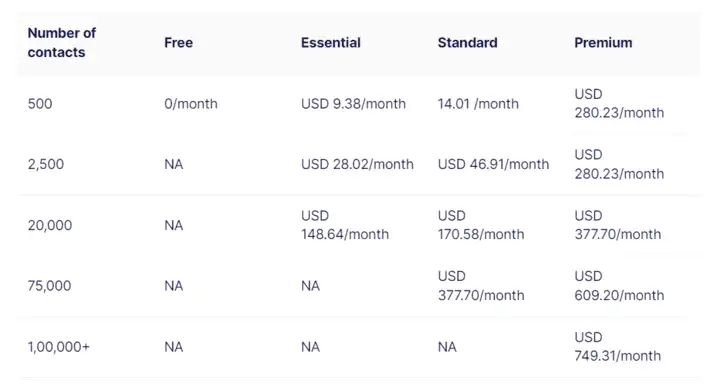Select the 1,00,000+ contacts row label

(x=59, y=347)
